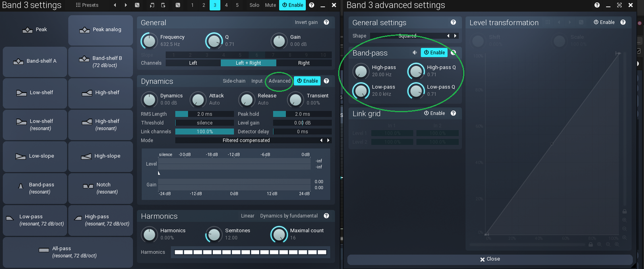Viewport: 644px width, 269px height.
Task: Select the Left channel option
Action: (x=193, y=63)
